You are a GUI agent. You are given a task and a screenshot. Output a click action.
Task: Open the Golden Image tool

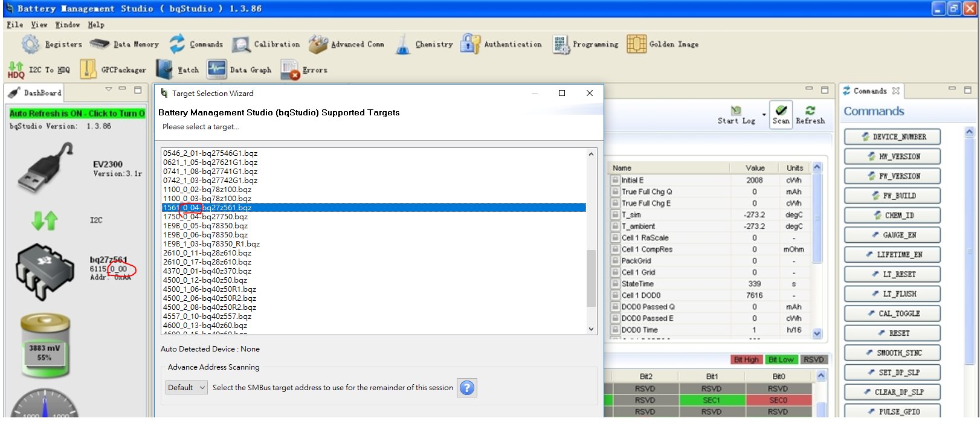tap(663, 44)
